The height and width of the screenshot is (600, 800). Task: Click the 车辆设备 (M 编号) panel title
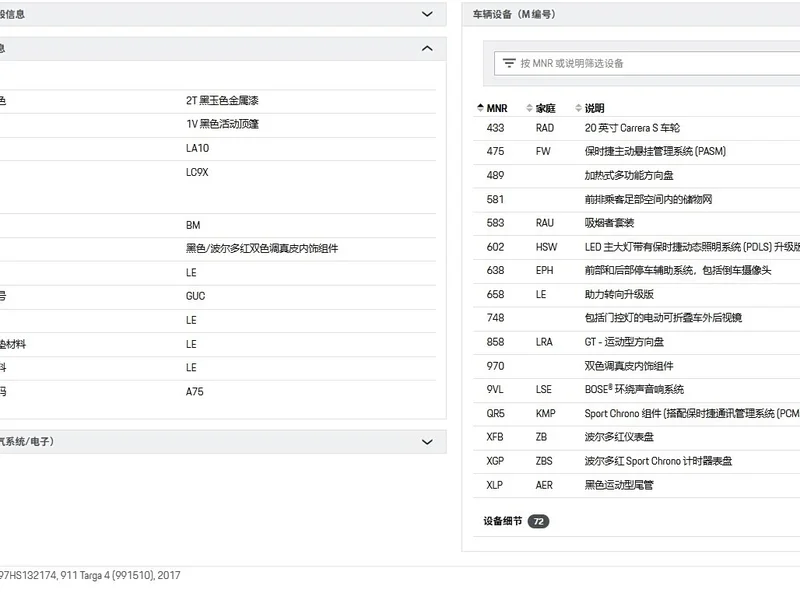514,14
